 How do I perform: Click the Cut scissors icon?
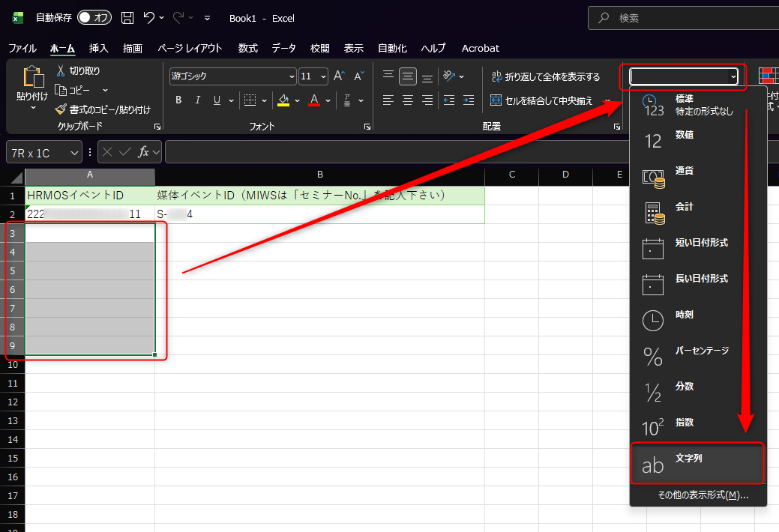61,71
